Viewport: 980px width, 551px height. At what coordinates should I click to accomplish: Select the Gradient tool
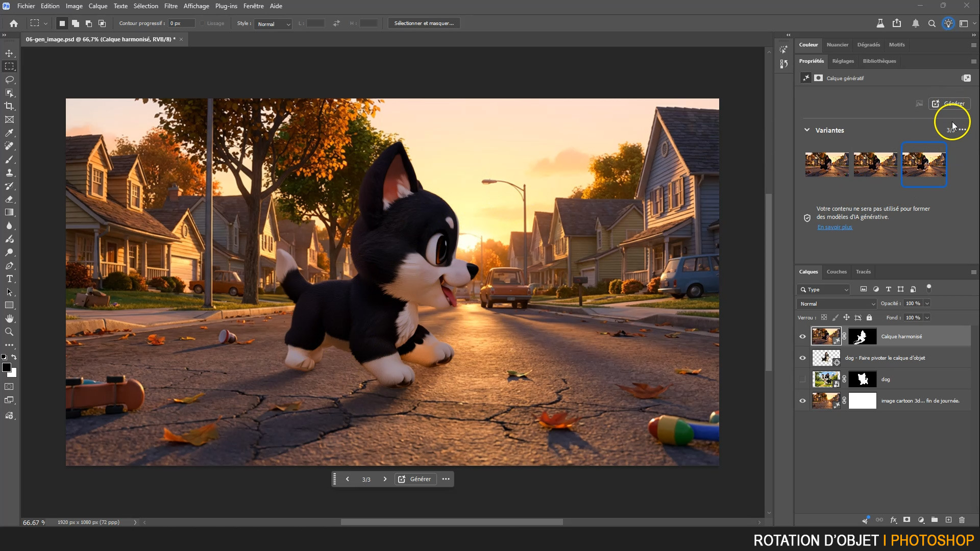pos(9,212)
